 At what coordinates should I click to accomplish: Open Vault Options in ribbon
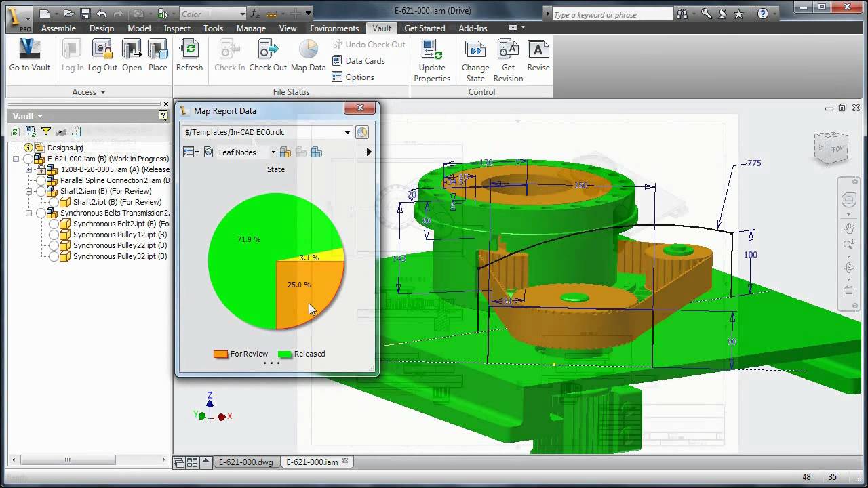point(353,77)
